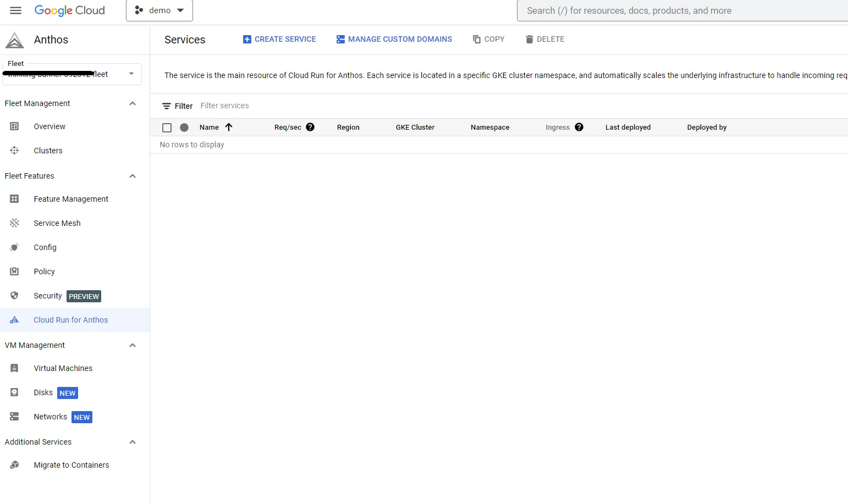The height and width of the screenshot is (504, 848).
Task: Click the Service Mesh icon in sidebar
Action: point(14,223)
